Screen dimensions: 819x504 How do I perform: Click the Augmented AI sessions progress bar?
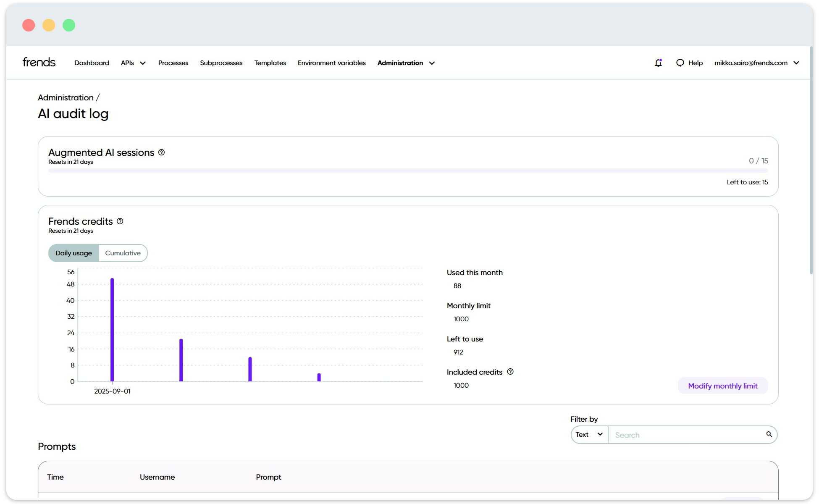[408, 171]
